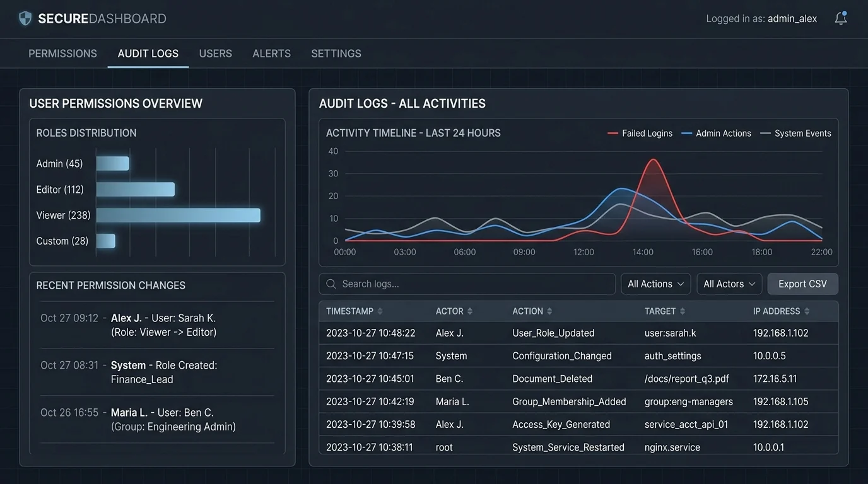Toggle the Failed Logins legend entry
The width and height of the screenshot is (868, 484).
coord(640,134)
